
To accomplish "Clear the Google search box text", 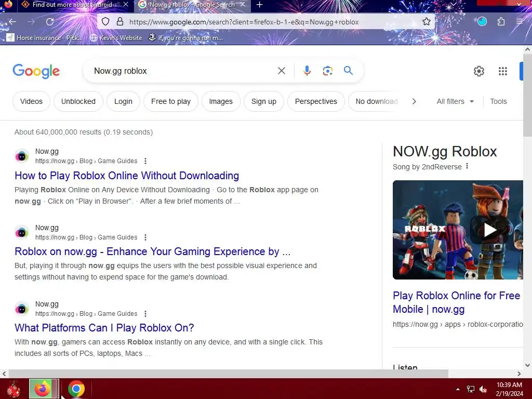I will click(281, 71).
